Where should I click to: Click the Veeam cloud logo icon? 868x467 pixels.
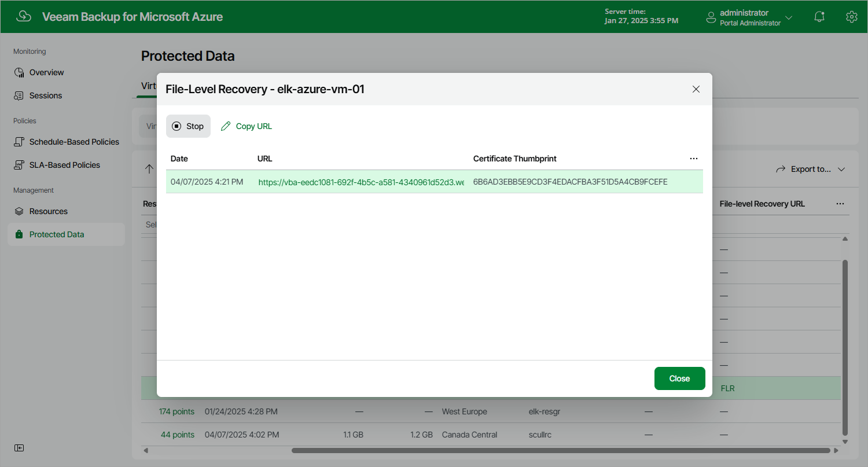coord(24,16)
